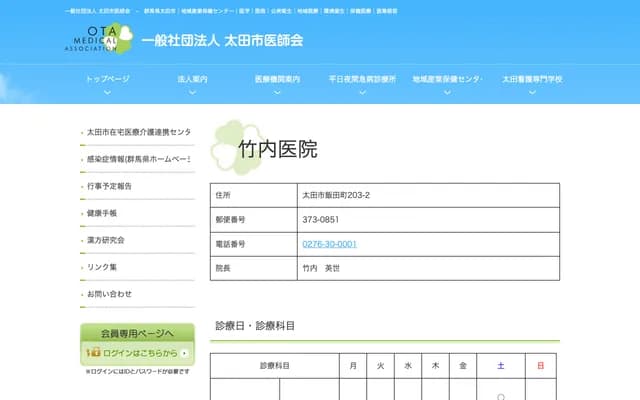The width and height of the screenshot is (640, 400).
Task: Open 健康手帳 sidebar link
Action: [x=102, y=213]
